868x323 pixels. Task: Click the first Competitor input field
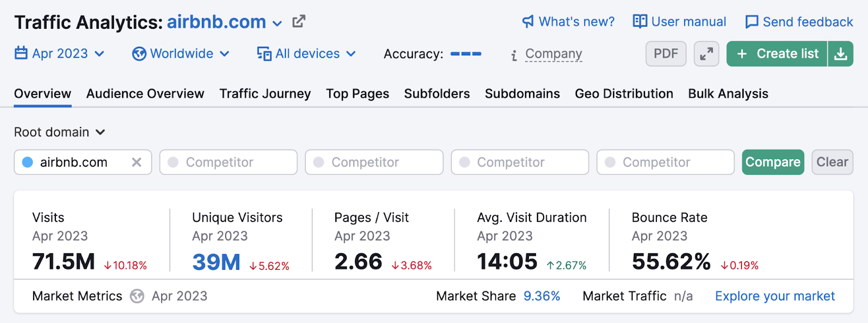click(x=228, y=162)
